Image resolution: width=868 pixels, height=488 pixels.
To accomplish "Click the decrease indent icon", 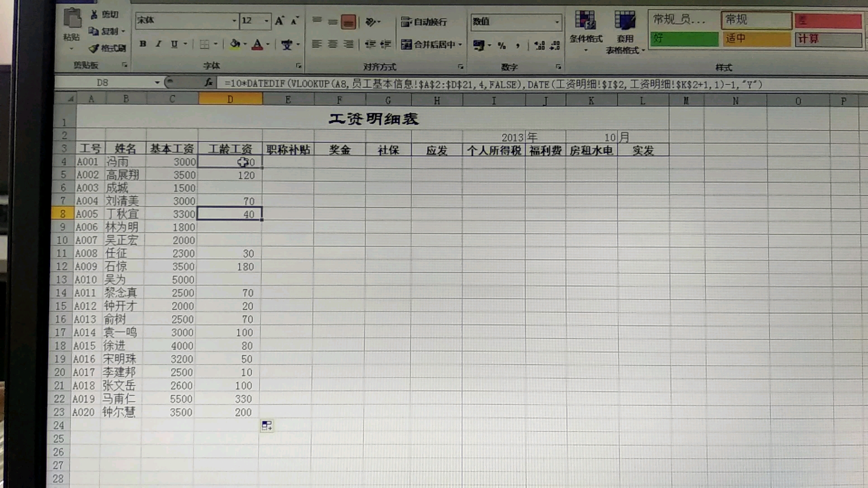I will click(370, 44).
